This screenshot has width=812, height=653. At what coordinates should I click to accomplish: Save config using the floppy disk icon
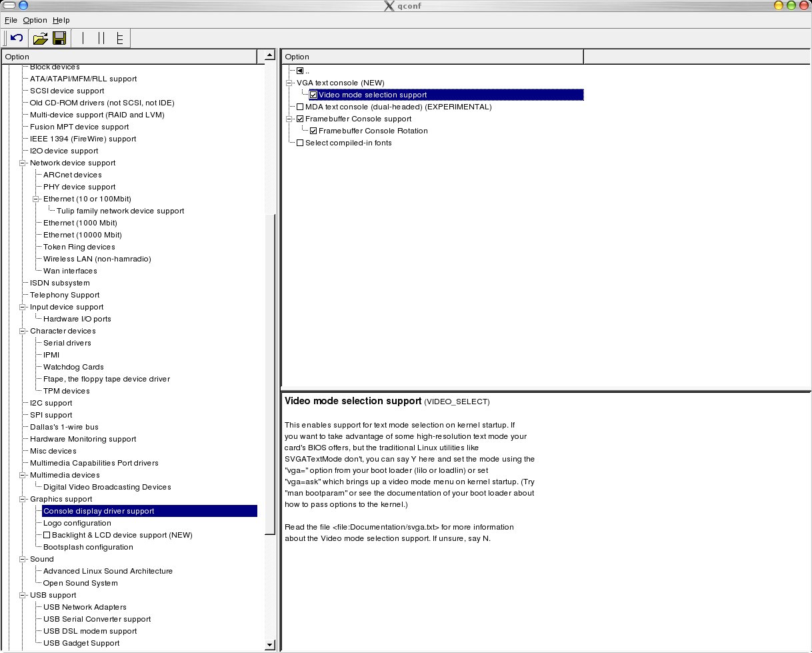(x=59, y=38)
